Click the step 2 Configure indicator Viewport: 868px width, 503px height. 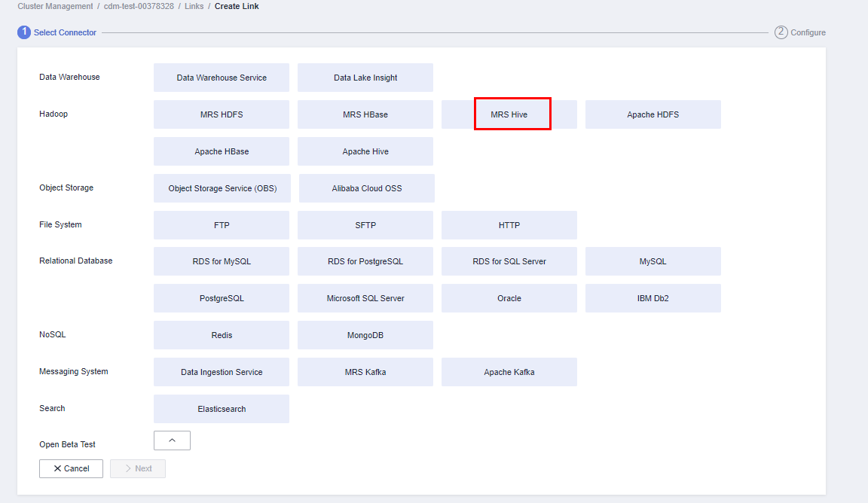click(x=800, y=32)
